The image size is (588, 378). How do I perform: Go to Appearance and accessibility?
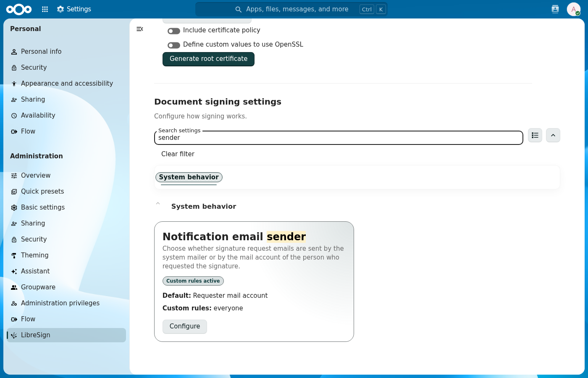[66, 84]
